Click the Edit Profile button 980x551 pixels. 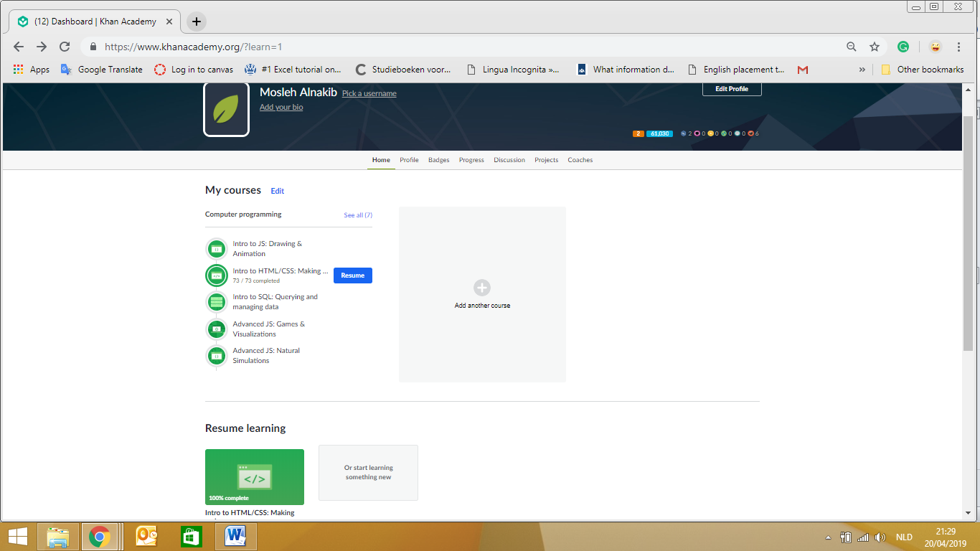(732, 89)
